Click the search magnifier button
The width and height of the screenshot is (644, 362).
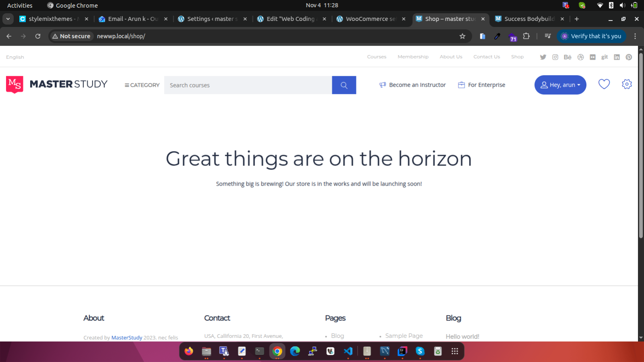point(344,85)
